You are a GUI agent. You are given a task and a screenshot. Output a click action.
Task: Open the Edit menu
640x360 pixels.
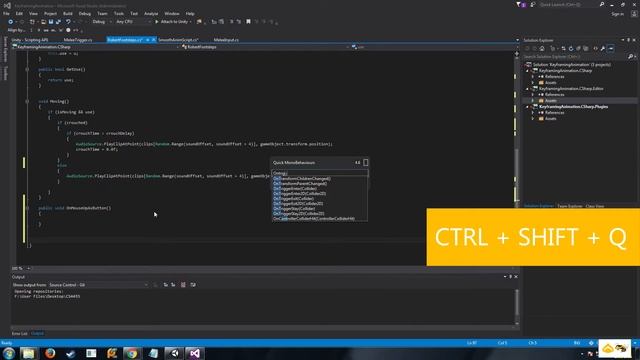tap(19, 13)
